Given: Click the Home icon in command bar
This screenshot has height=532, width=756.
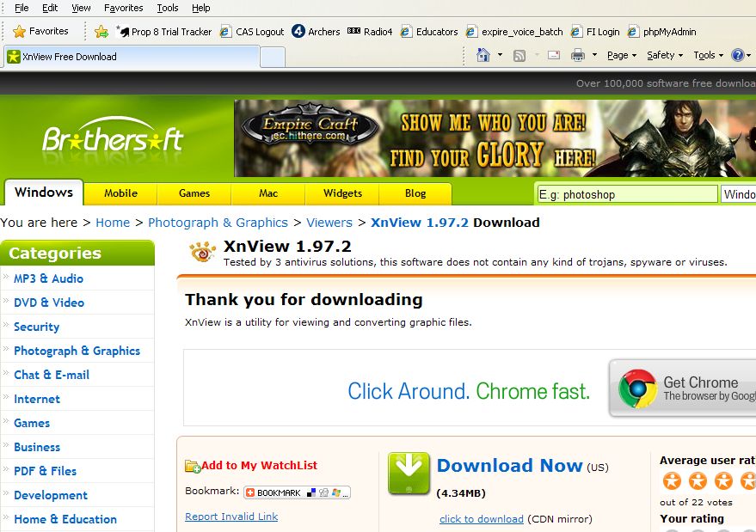Looking at the screenshot, I should coord(483,55).
